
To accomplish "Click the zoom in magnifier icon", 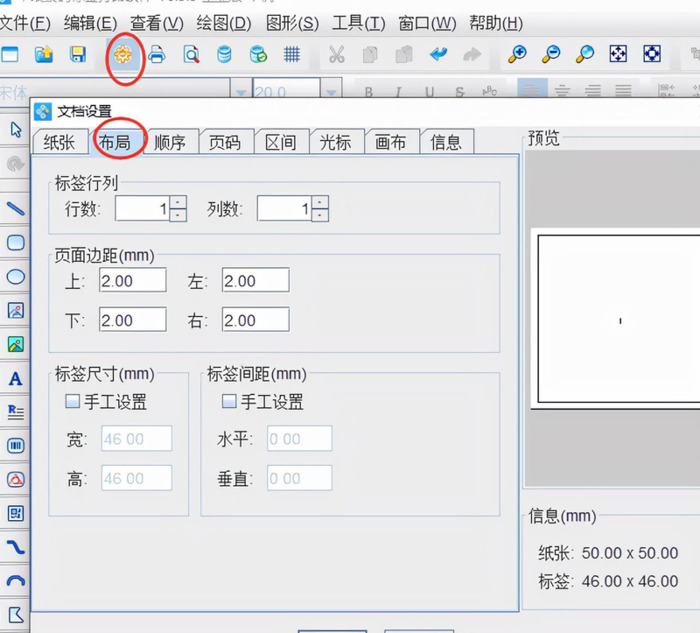I will point(517,54).
